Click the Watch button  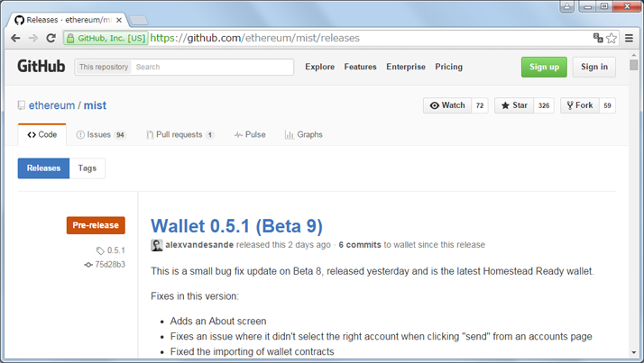click(x=447, y=105)
